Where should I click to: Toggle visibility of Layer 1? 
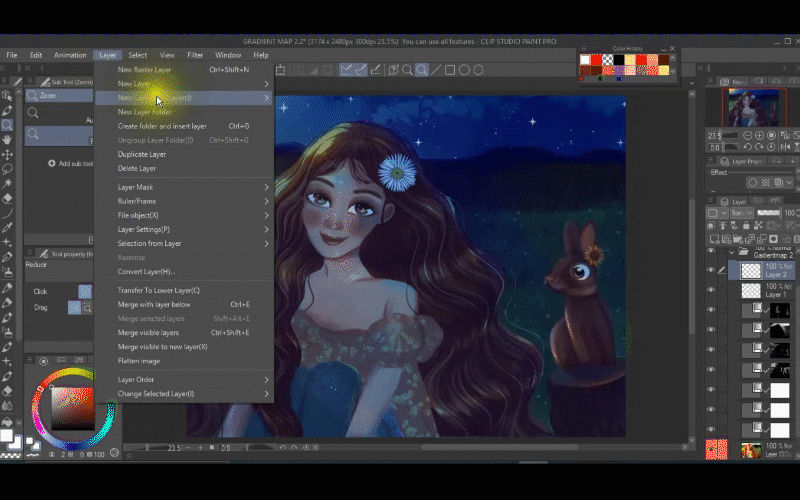(711, 291)
